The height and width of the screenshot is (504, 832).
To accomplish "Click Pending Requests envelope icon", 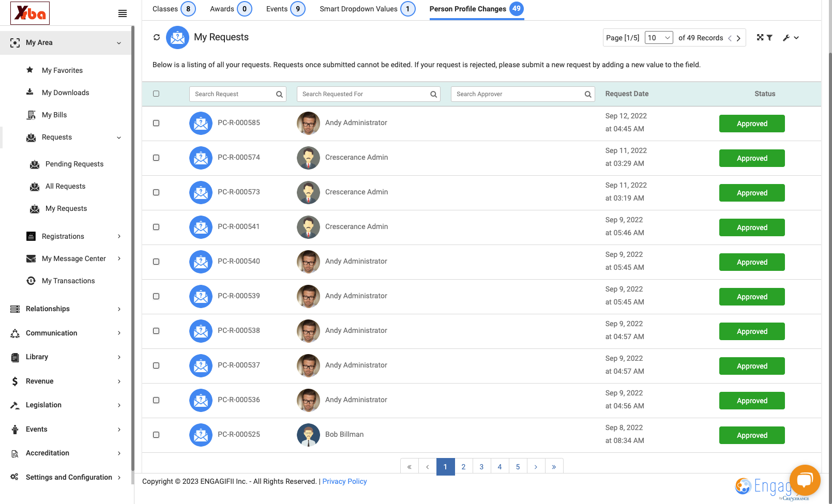I will point(35,164).
